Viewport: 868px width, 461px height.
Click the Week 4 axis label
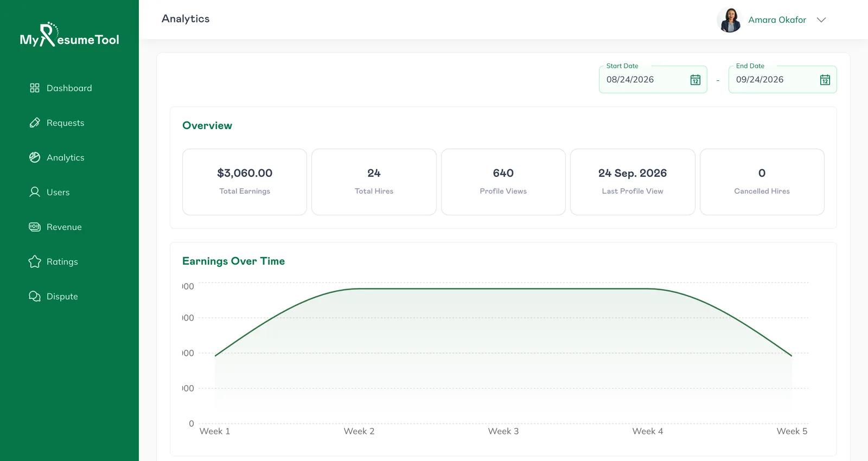click(648, 431)
